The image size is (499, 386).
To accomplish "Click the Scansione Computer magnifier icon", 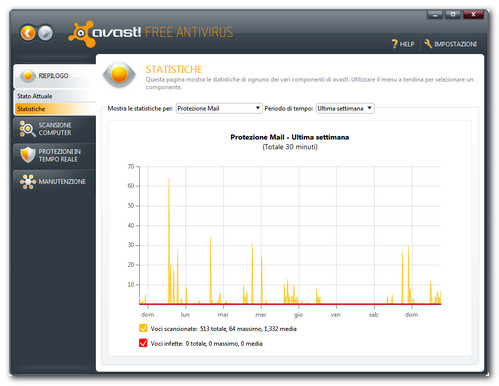I will [27, 129].
